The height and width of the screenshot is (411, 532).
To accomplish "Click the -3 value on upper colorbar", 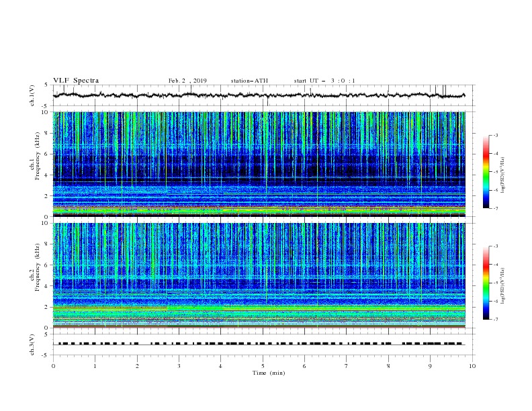I will coord(495,136).
